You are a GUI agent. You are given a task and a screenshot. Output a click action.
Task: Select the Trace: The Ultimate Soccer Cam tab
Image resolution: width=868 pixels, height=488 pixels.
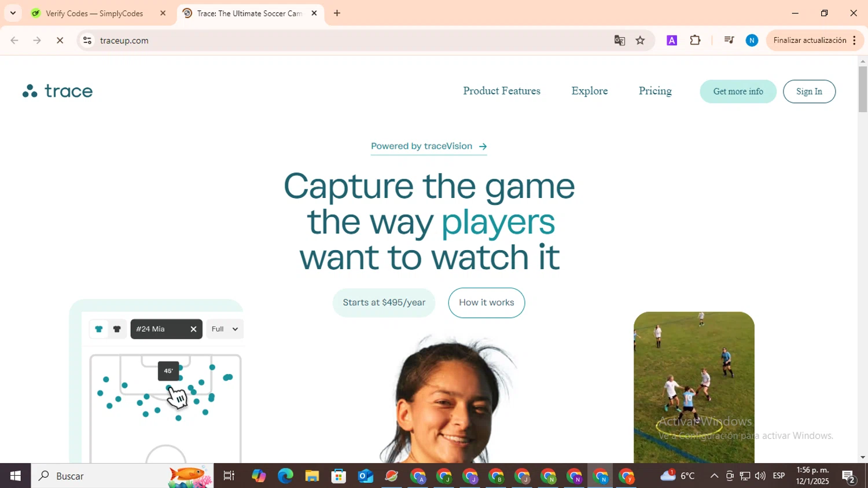[250, 13]
